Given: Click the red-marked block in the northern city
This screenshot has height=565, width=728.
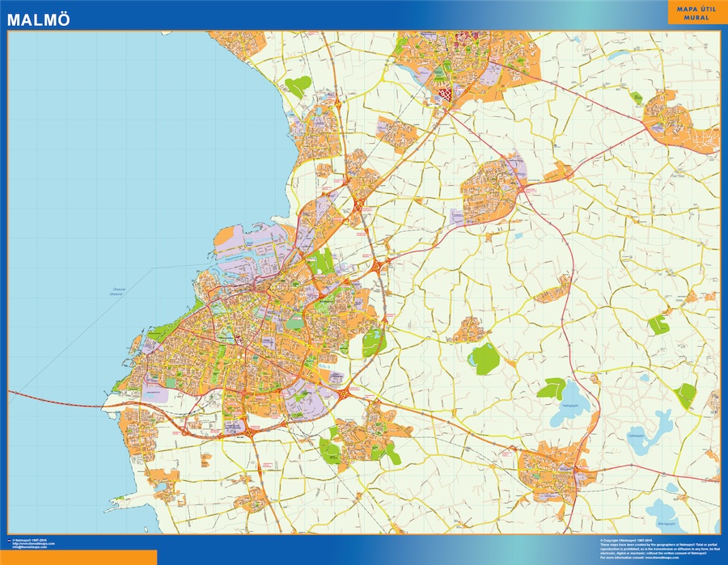Looking at the screenshot, I should coord(444,95).
